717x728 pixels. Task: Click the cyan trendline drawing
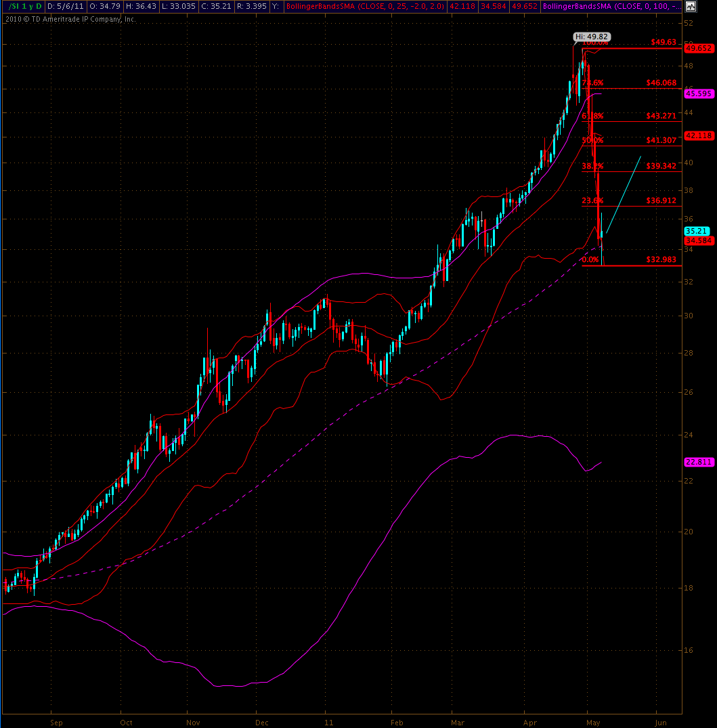pos(623,196)
